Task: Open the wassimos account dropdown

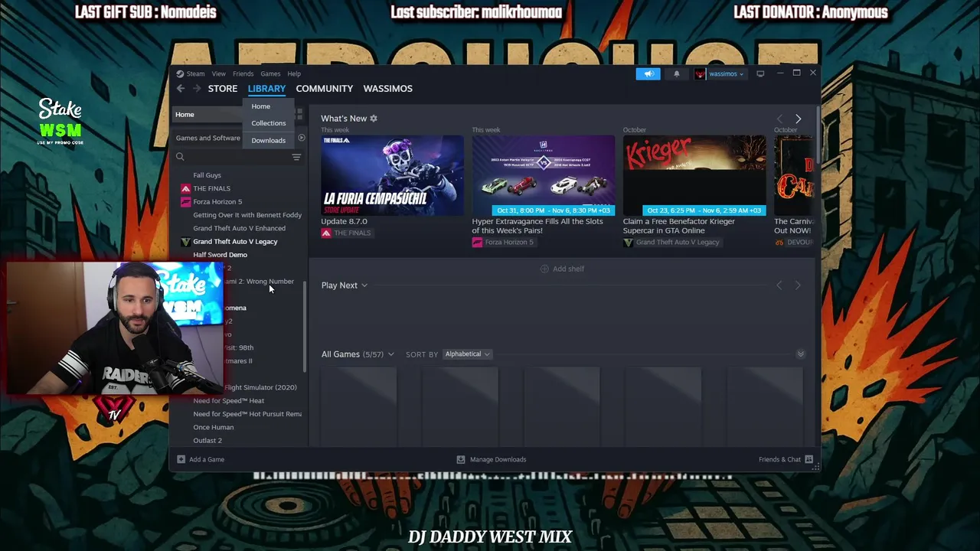Action: tap(726, 73)
